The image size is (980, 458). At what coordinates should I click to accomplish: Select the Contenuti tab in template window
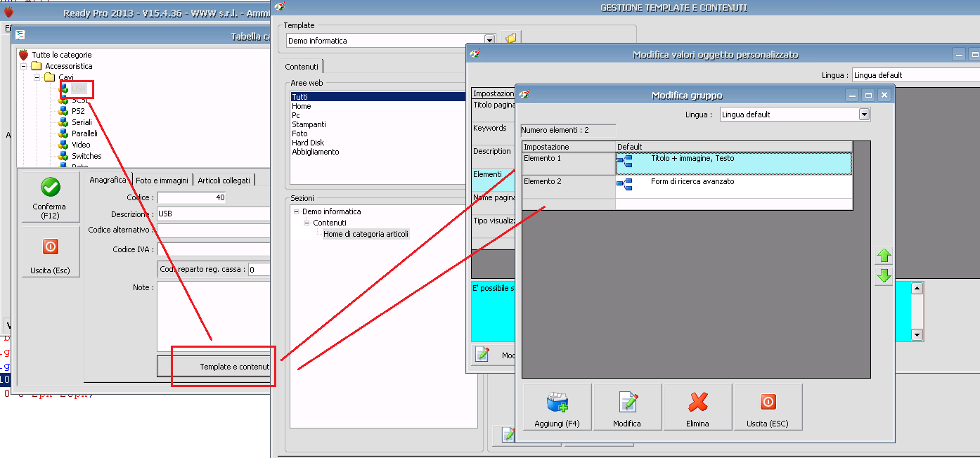302,66
